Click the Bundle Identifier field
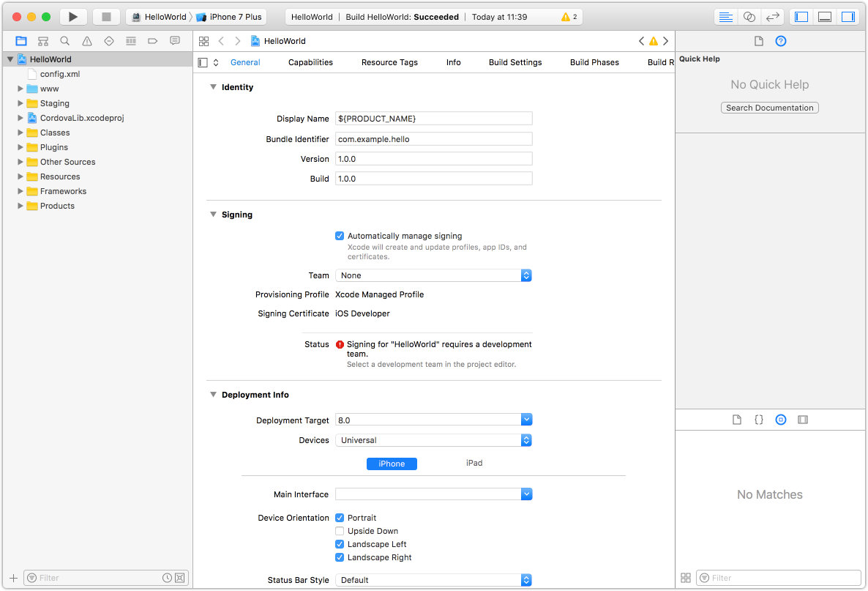Screen dimensions: 868x591 click(x=434, y=139)
